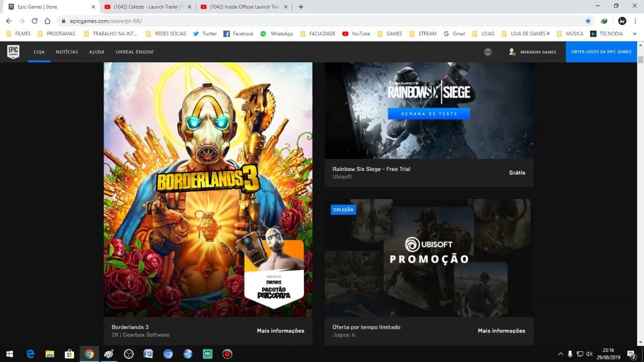Screen dimensions: 644x362
Task: Go to the browser home page
Action: [x=47, y=21]
